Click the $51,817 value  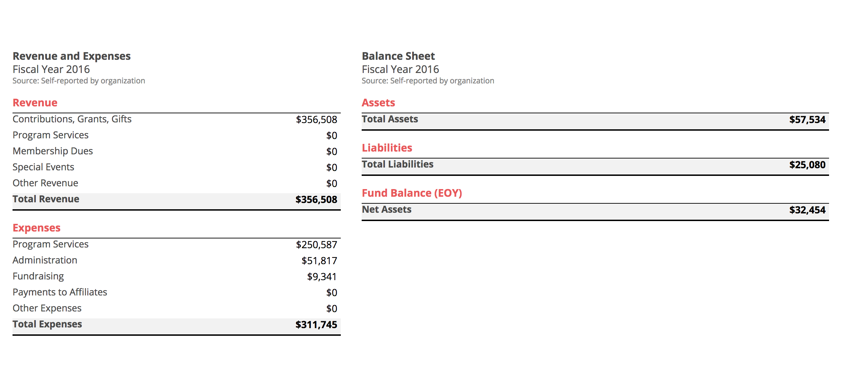pos(319,261)
